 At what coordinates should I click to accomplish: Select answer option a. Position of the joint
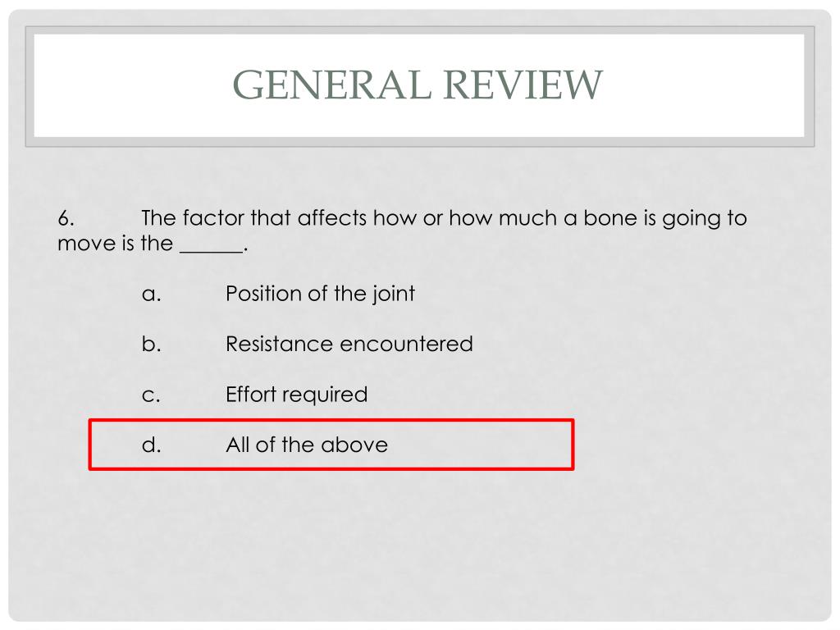coord(279,294)
